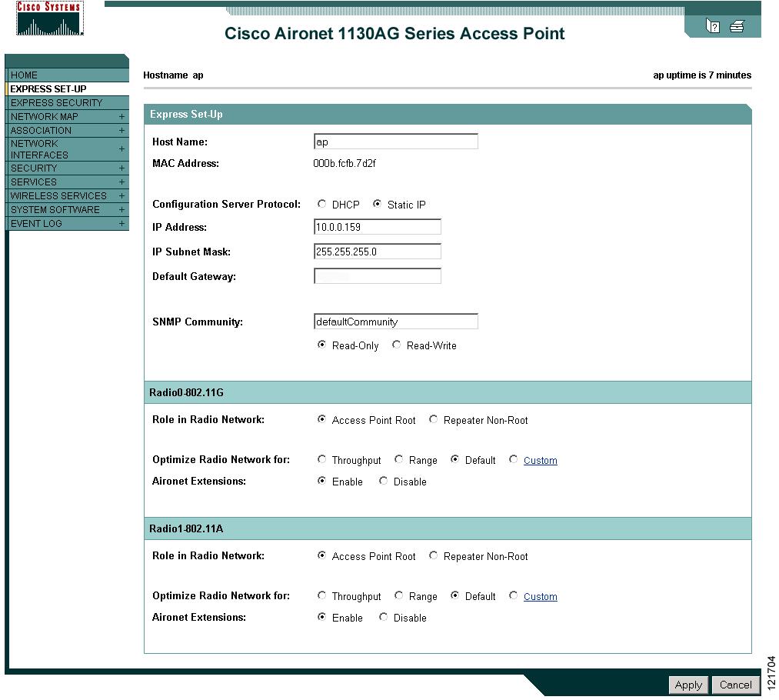The width and height of the screenshot is (779, 700).
Task: Select Access Point Root for Radio1-802.11A
Action: [322, 555]
